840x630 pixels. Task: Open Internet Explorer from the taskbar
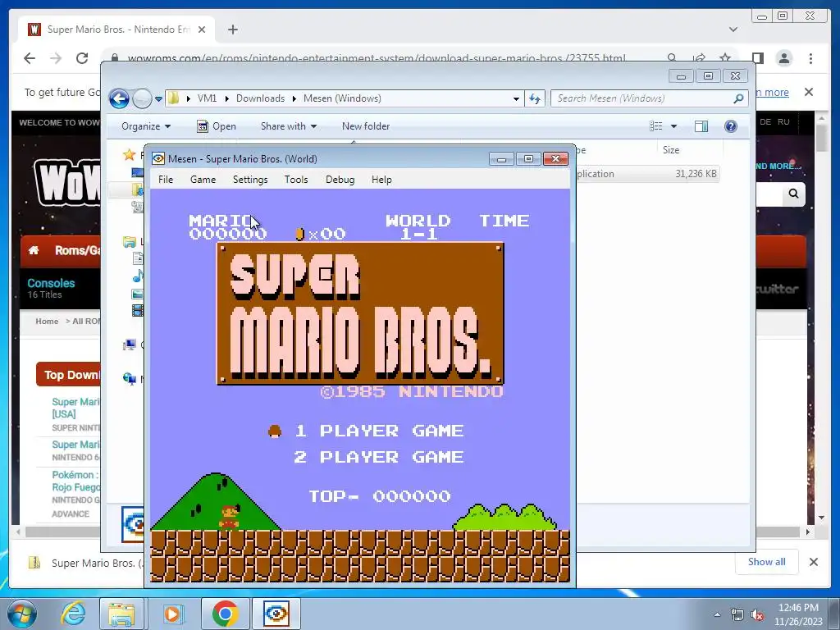[73, 614]
